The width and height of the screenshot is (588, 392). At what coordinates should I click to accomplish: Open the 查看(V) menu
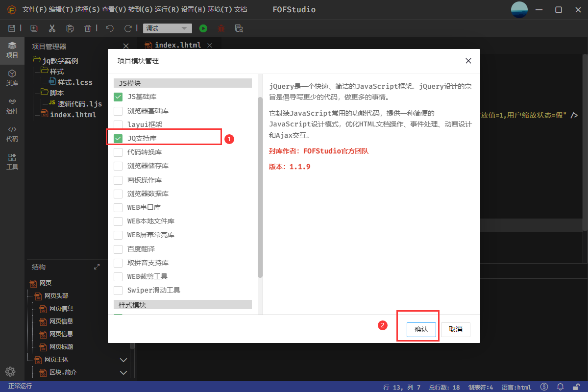tap(114, 10)
